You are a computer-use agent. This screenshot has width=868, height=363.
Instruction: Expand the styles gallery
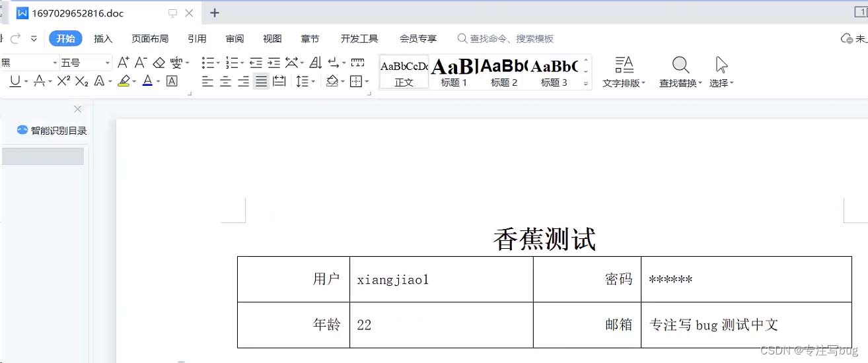(x=586, y=84)
